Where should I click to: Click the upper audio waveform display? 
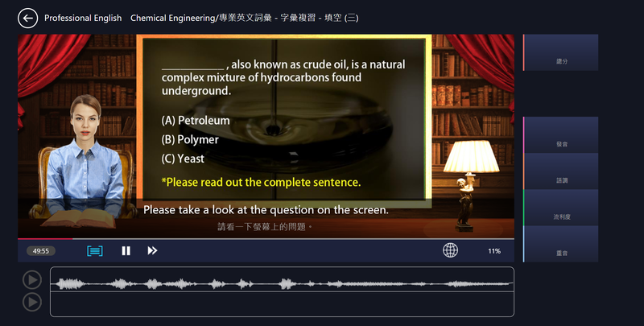[x=282, y=284]
